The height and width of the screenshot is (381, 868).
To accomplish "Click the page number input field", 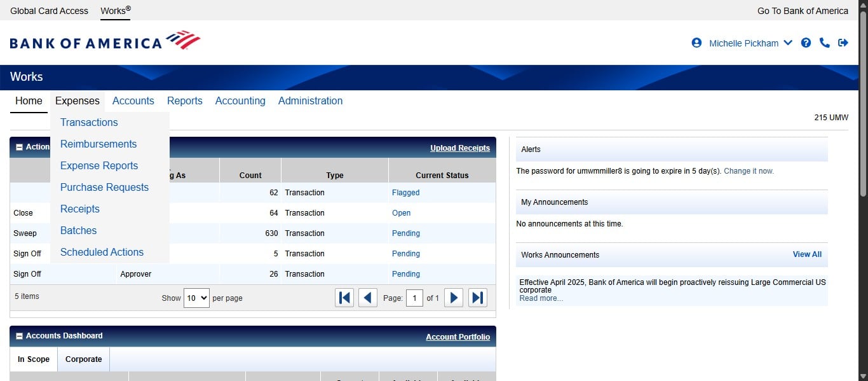I will [x=414, y=298].
